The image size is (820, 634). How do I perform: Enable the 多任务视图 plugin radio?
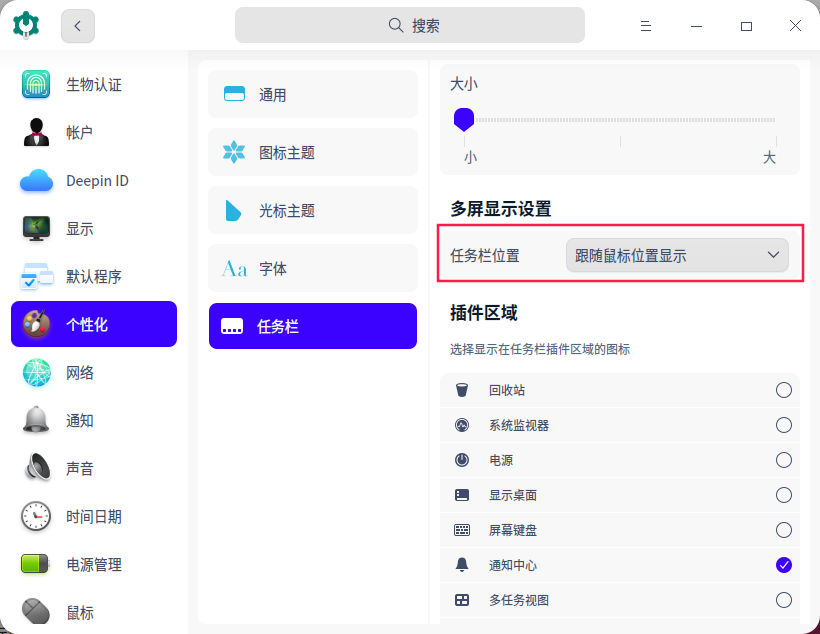click(783, 600)
